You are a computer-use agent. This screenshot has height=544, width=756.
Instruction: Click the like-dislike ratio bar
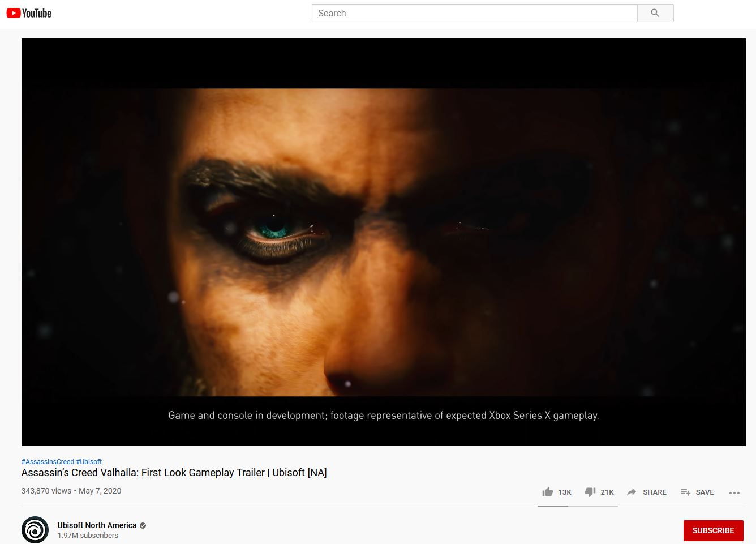click(x=578, y=506)
